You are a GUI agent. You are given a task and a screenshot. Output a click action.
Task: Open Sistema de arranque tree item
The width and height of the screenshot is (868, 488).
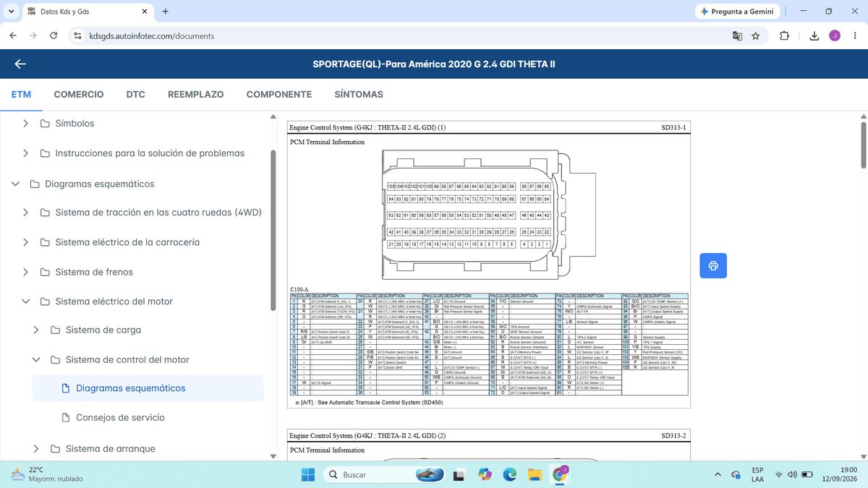[110, 449]
